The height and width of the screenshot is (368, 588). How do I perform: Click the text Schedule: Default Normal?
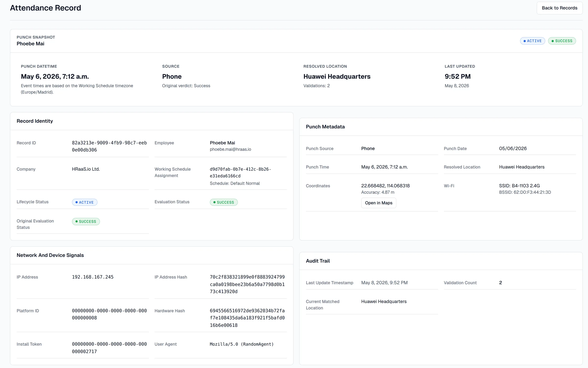click(235, 183)
